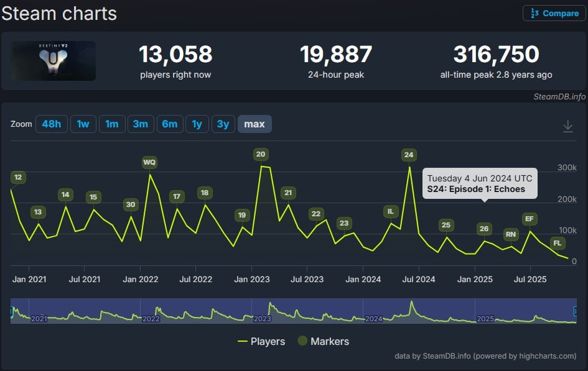Select the 1y zoom range
Viewport: 588px width, 371px height.
tap(197, 124)
